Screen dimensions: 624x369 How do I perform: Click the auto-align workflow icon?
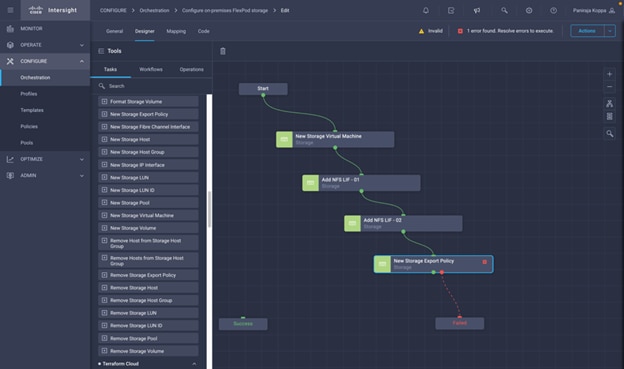609,103
